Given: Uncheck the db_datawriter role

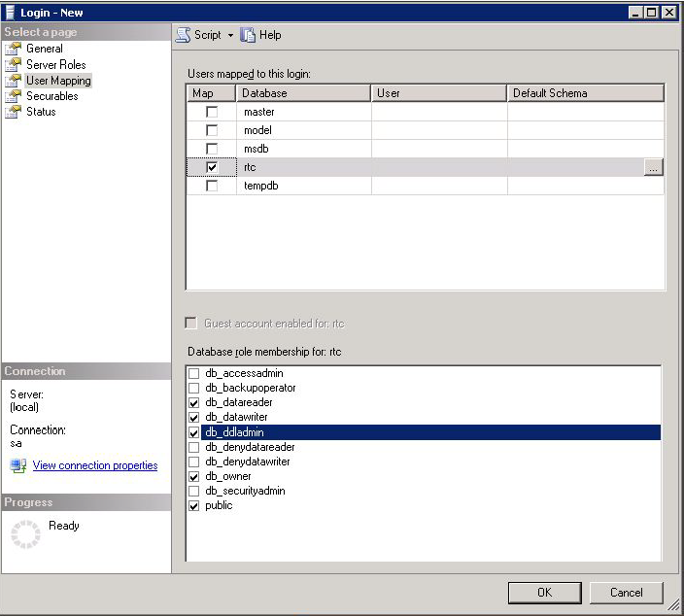Looking at the screenshot, I should (193, 418).
